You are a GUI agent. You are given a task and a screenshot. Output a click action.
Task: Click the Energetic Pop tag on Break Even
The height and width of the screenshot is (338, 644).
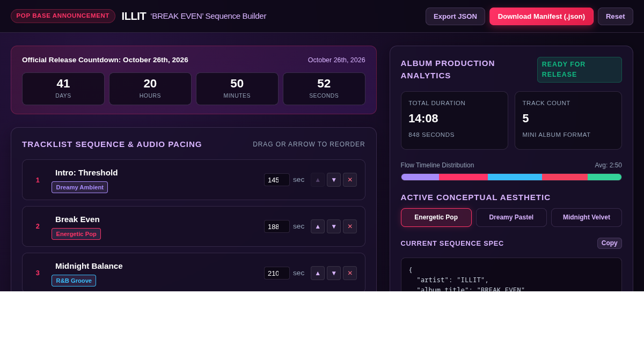(x=76, y=234)
